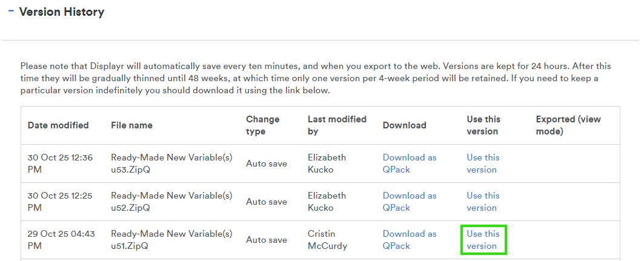Viewport: 644px width, 261px height.
Task: Download u51 version as QPack
Action: click(409, 240)
